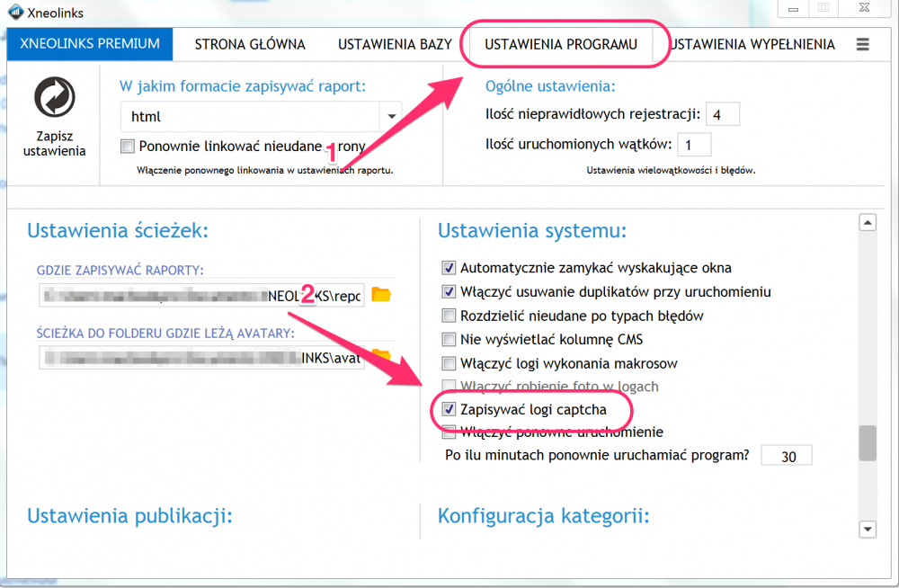Enable Ponownie linkować nieudane strony checkbox
This screenshot has height=588, width=899.
point(128,147)
